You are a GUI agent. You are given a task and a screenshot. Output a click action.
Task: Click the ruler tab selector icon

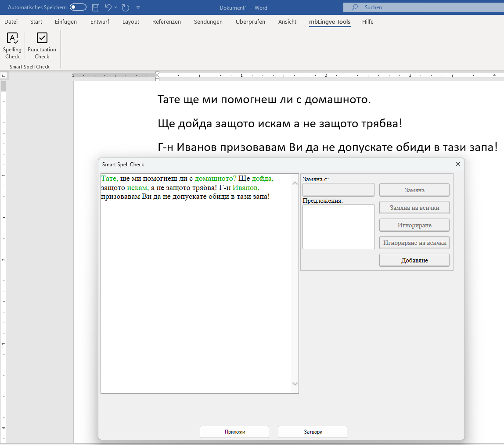(x=4, y=76)
